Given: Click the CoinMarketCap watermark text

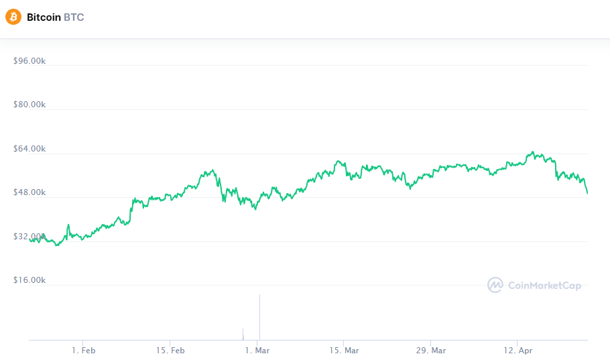Looking at the screenshot, I should click(x=544, y=286).
